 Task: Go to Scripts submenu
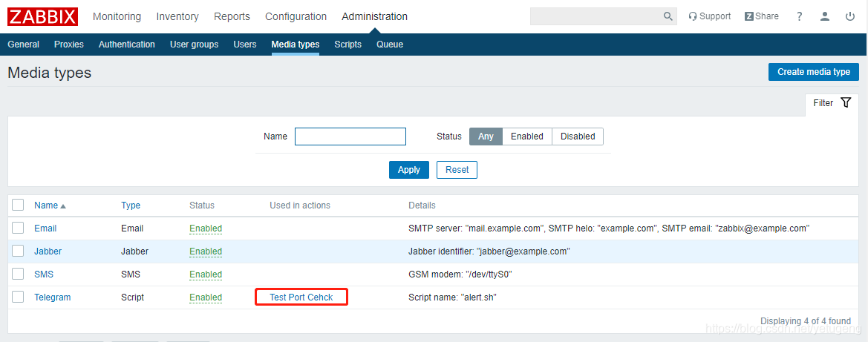click(347, 45)
